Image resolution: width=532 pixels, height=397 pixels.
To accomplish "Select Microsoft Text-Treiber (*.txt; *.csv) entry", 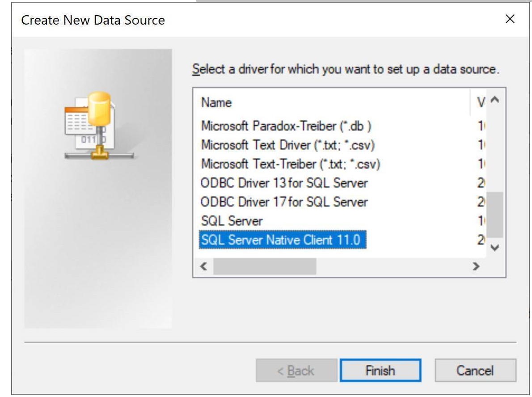I will [291, 164].
